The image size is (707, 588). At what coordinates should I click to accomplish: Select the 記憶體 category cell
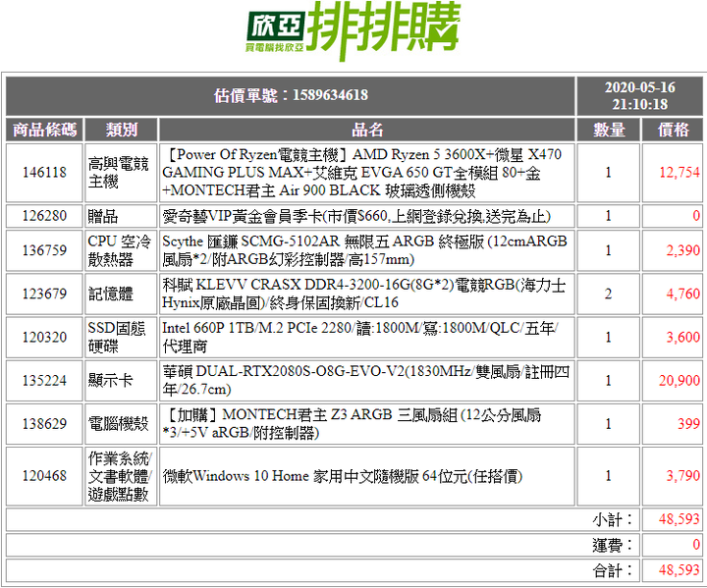(x=121, y=294)
